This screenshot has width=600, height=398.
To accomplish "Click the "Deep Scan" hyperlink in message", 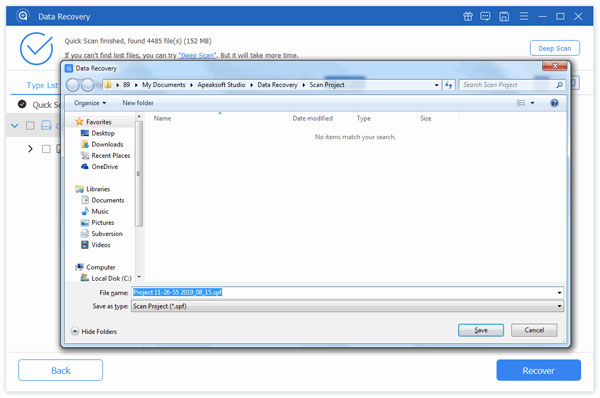I will (197, 55).
